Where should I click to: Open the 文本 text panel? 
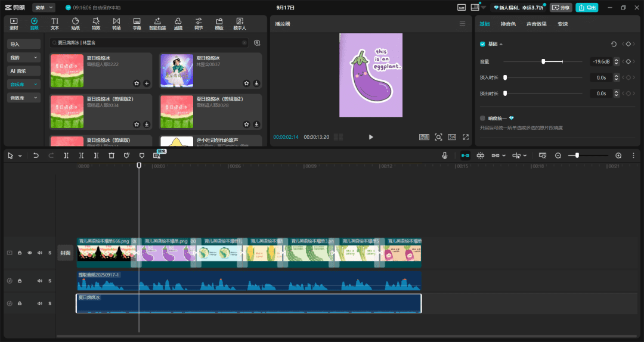click(x=55, y=24)
